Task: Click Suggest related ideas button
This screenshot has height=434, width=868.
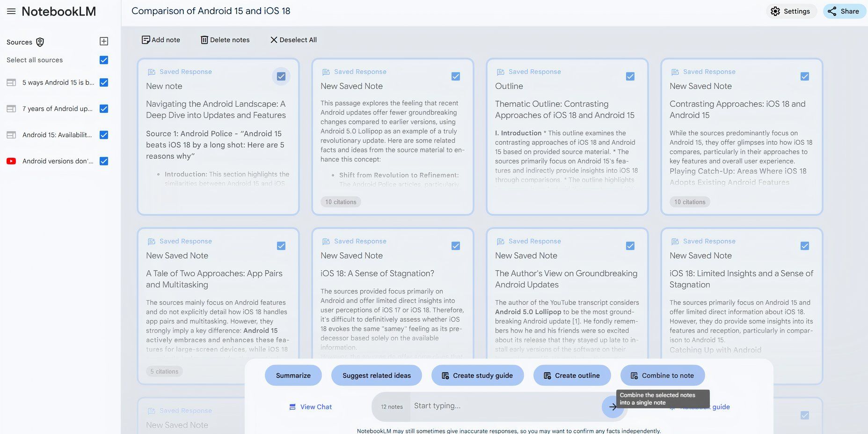Action: point(377,375)
